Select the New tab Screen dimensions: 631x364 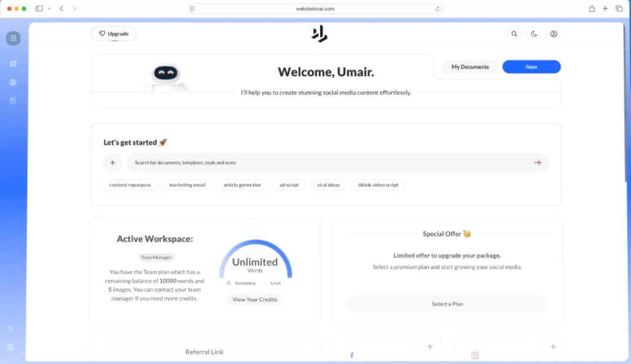point(531,67)
